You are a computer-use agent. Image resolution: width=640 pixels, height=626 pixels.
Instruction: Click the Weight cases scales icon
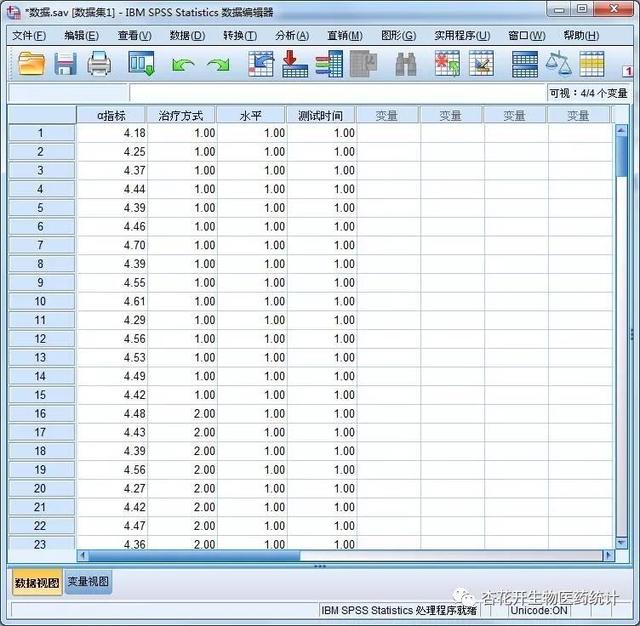(558, 64)
